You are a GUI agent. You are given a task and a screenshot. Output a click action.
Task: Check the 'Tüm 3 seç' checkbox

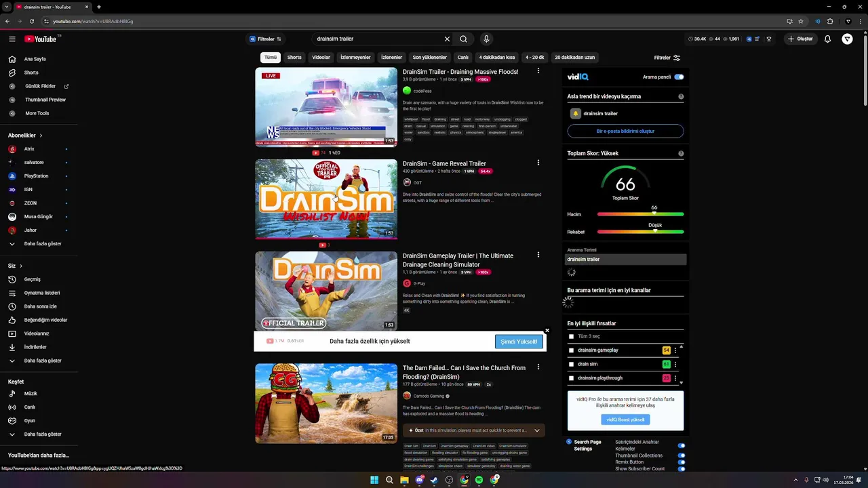(x=571, y=336)
